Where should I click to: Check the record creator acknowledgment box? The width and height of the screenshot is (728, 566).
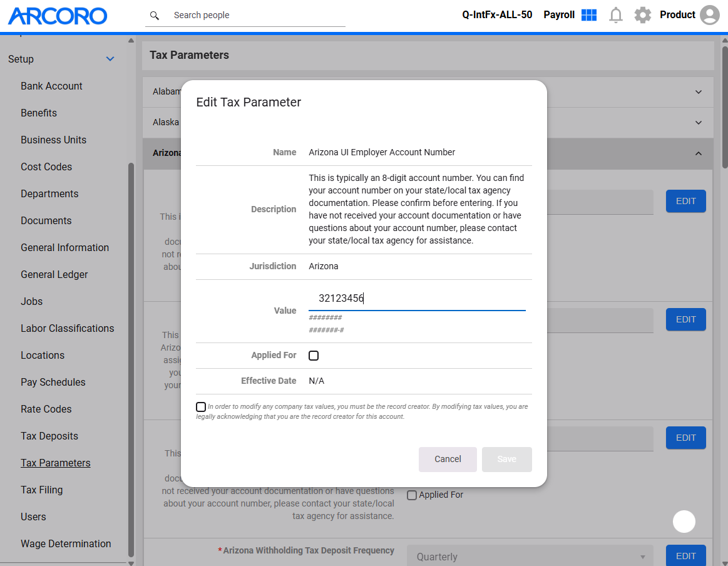(200, 407)
